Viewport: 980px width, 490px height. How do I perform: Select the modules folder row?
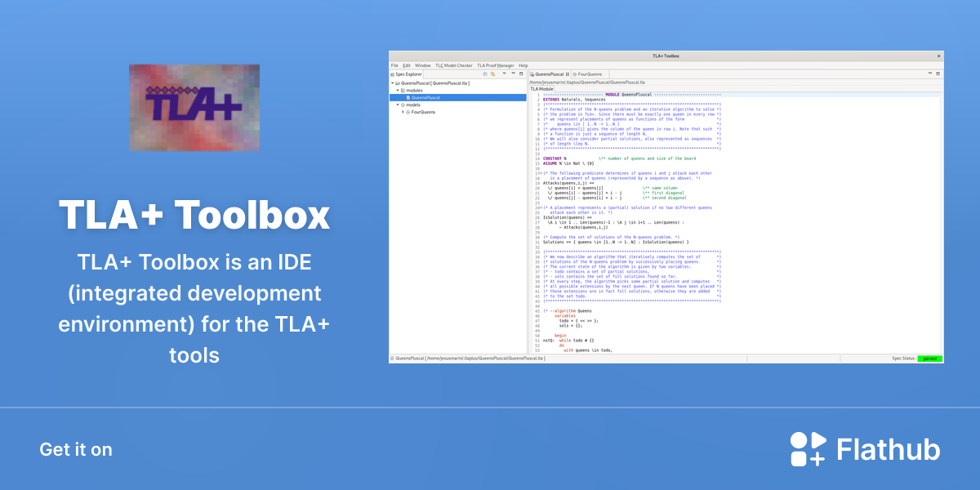point(457,91)
